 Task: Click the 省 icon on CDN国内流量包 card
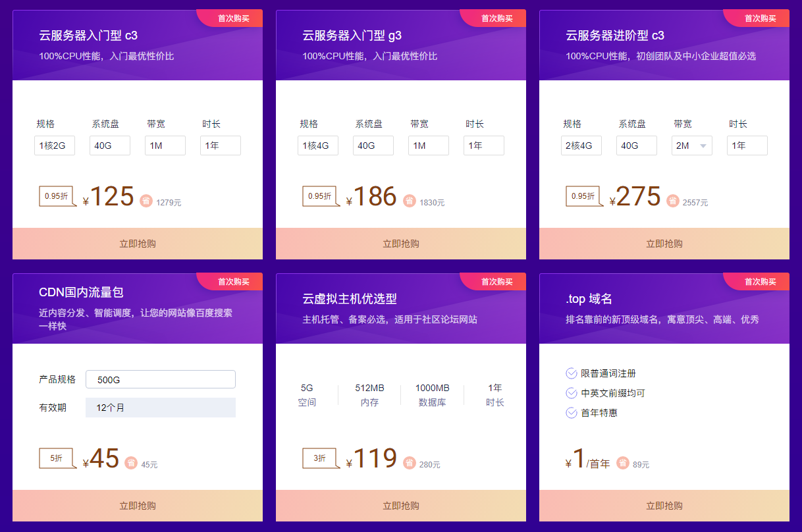pos(131,463)
